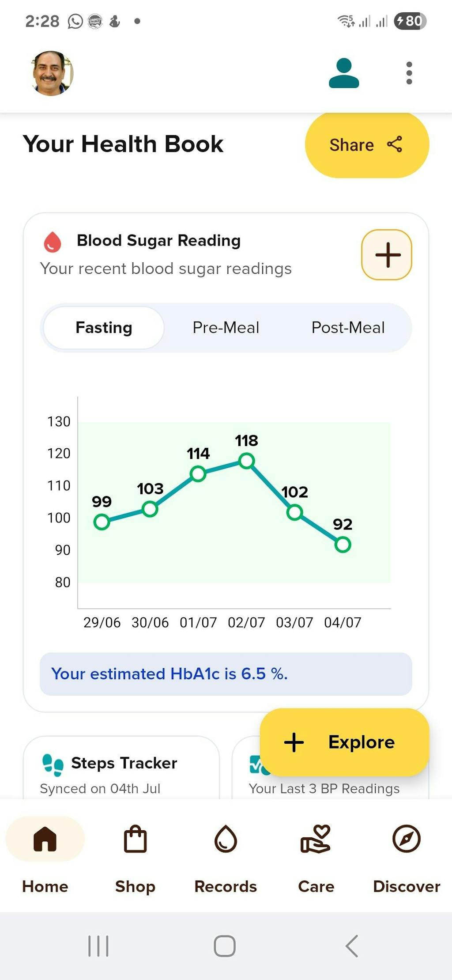The height and width of the screenshot is (980, 452).
Task: Switch to the Post-Meal tab
Action: coord(348,328)
